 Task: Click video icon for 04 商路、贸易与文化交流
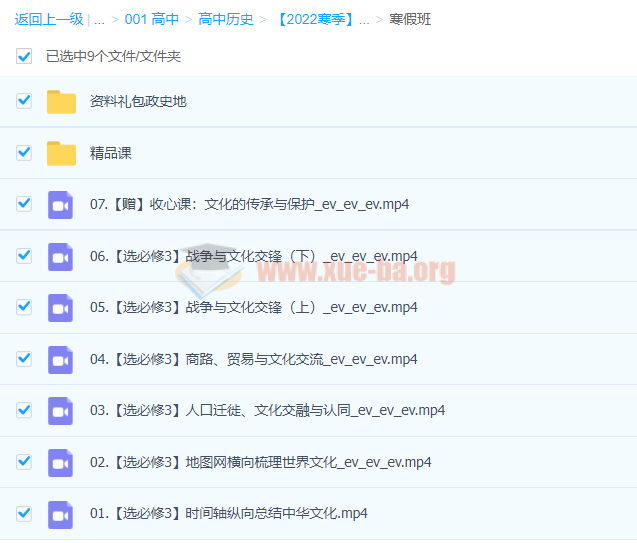61,359
